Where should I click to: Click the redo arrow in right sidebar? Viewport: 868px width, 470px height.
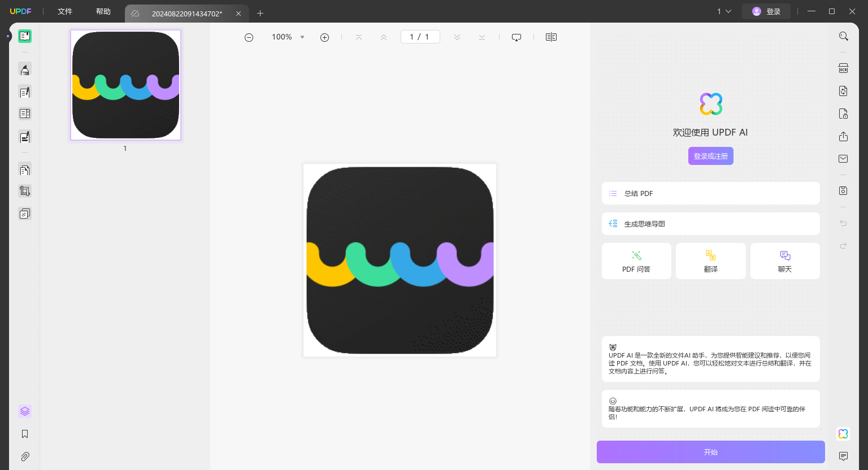[x=843, y=246]
